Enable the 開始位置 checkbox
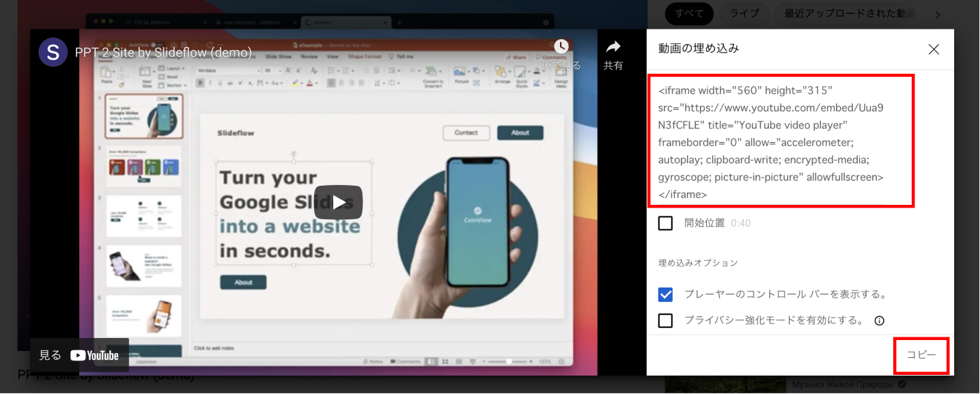This screenshot has height=394, width=980. click(x=665, y=223)
